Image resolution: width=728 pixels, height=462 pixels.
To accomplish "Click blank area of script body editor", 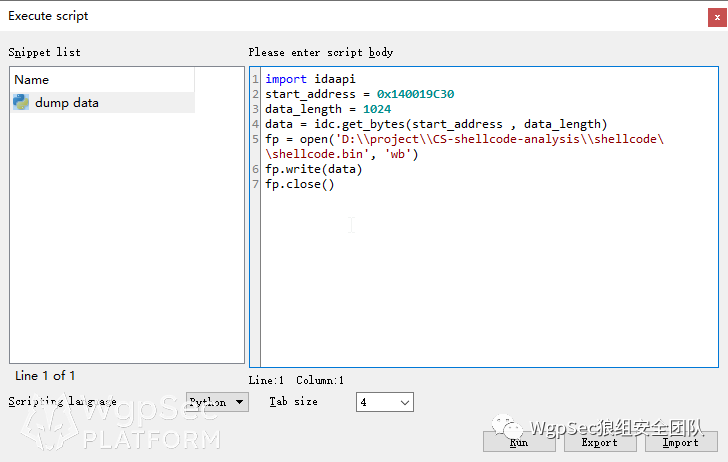I will click(488, 279).
